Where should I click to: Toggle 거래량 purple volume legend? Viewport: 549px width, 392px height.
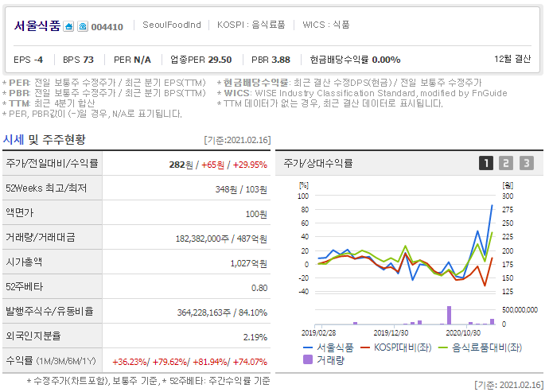point(324,360)
